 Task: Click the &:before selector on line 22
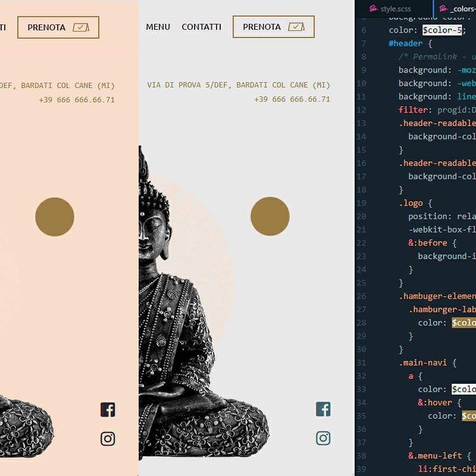428,243
